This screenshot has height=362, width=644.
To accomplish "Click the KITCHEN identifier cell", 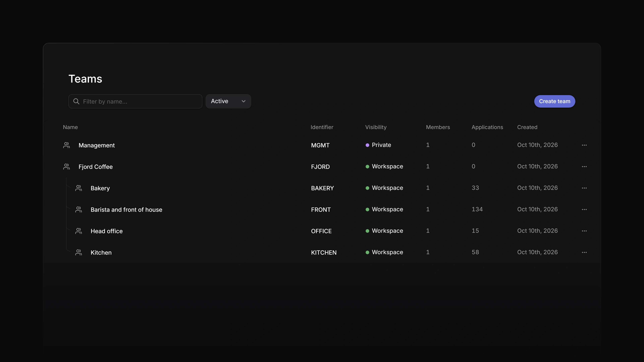I will (x=324, y=253).
